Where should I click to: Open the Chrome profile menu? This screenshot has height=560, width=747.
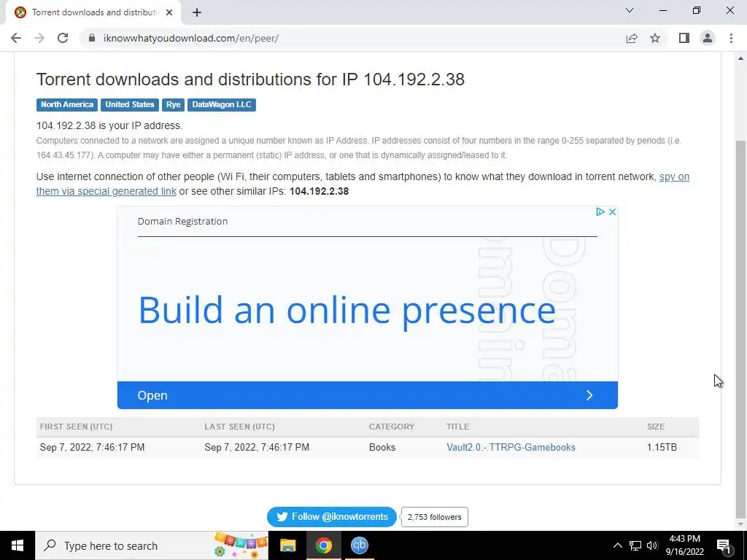pos(708,38)
